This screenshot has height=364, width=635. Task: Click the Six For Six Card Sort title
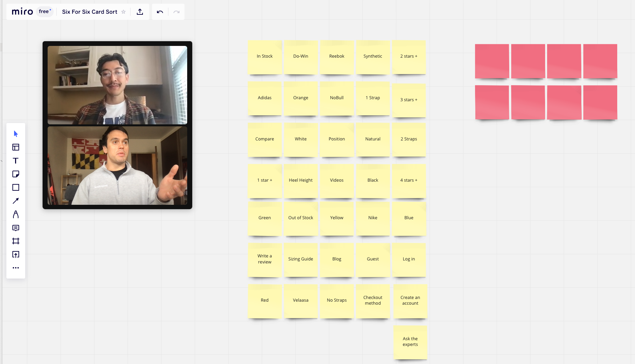click(x=90, y=12)
